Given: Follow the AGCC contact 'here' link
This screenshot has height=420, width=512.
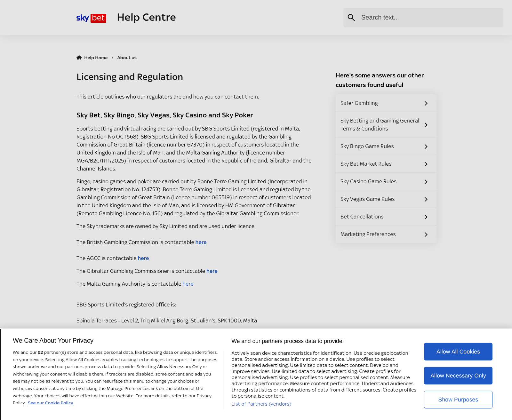Looking at the screenshot, I should click(143, 258).
